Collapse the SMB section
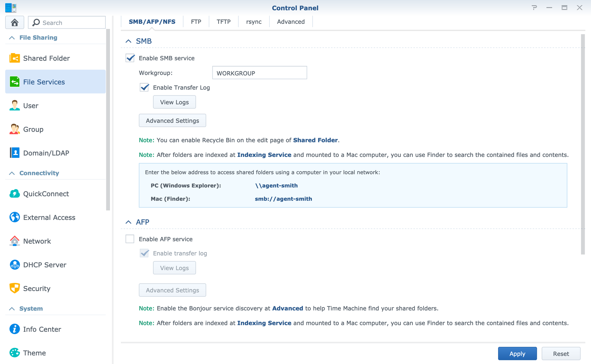This screenshot has height=364, width=591. coord(128,41)
